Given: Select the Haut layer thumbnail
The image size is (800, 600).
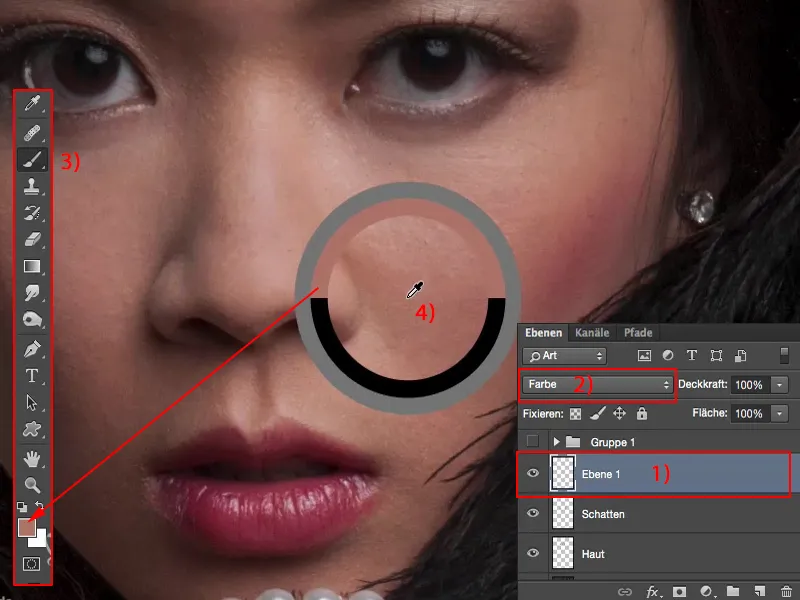Looking at the screenshot, I should tap(563, 553).
